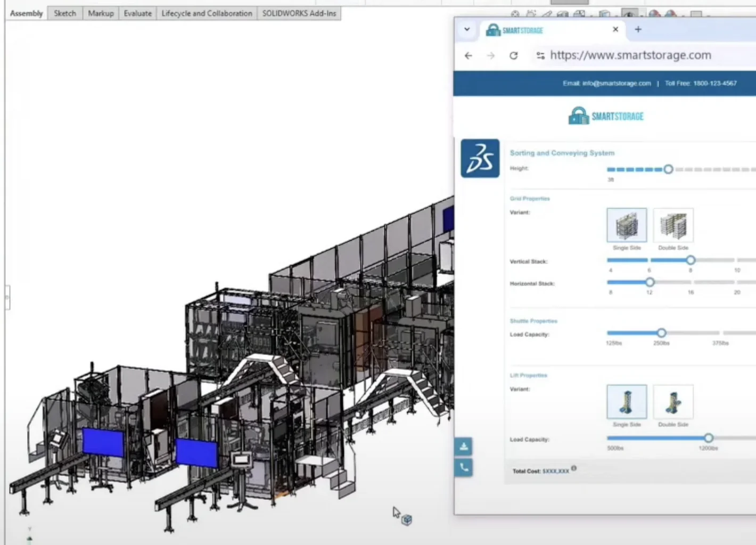Click the right blue monitor in the 3D model

tap(196, 453)
